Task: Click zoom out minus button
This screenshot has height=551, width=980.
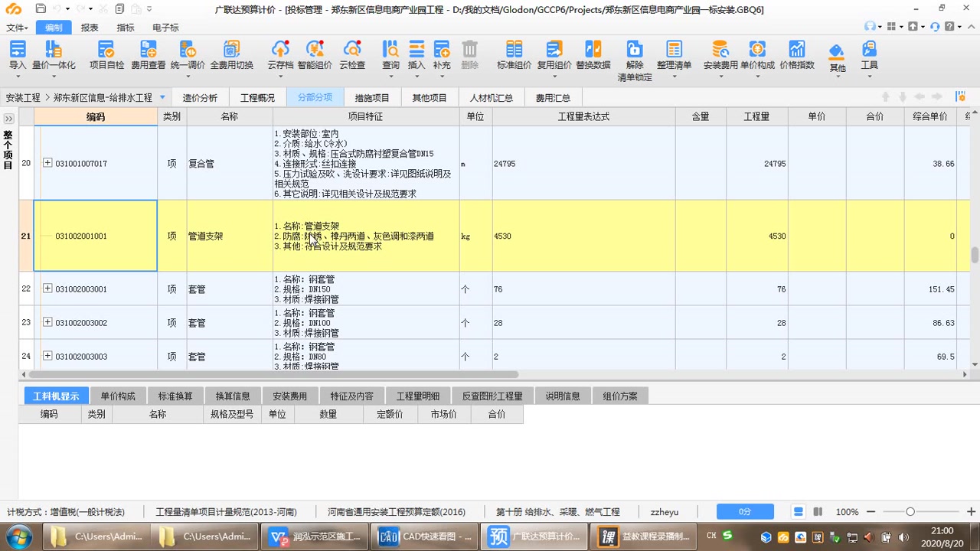Action: click(x=872, y=511)
